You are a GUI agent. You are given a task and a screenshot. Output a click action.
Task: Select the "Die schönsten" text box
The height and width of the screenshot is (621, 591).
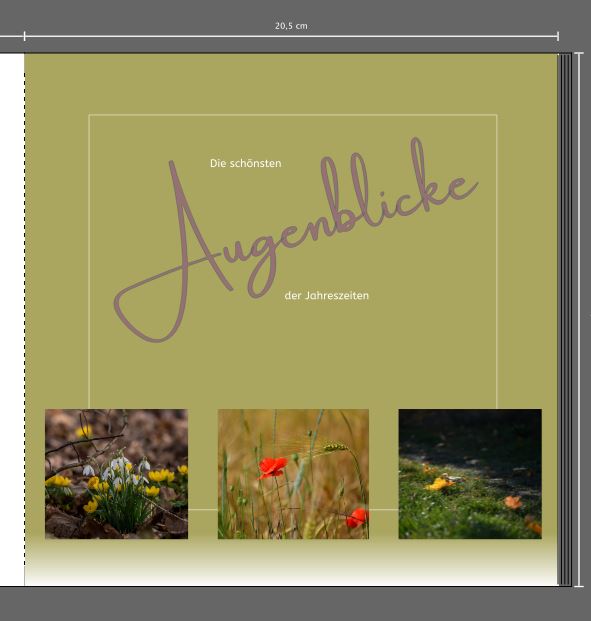coord(246,163)
